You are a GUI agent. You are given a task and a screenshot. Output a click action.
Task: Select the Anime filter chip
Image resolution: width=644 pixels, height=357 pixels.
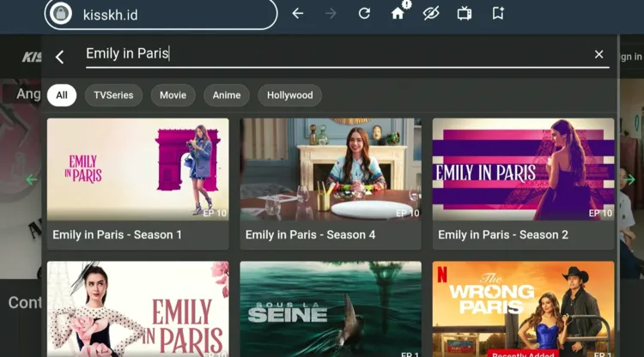point(227,95)
